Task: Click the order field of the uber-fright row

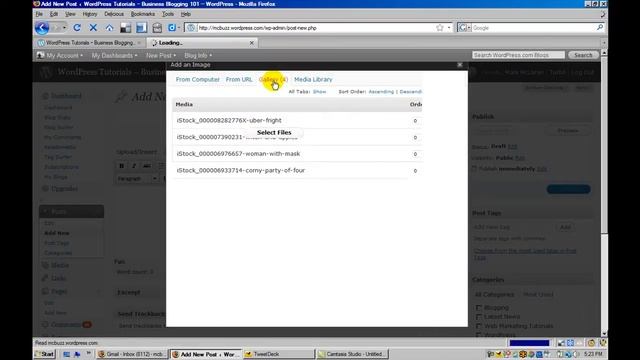Action: [x=415, y=121]
